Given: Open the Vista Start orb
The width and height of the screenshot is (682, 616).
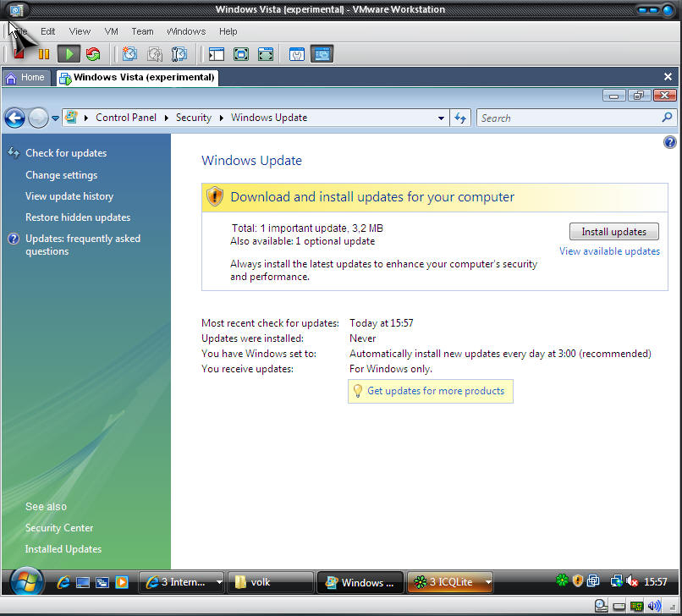Looking at the screenshot, I should point(26,581).
